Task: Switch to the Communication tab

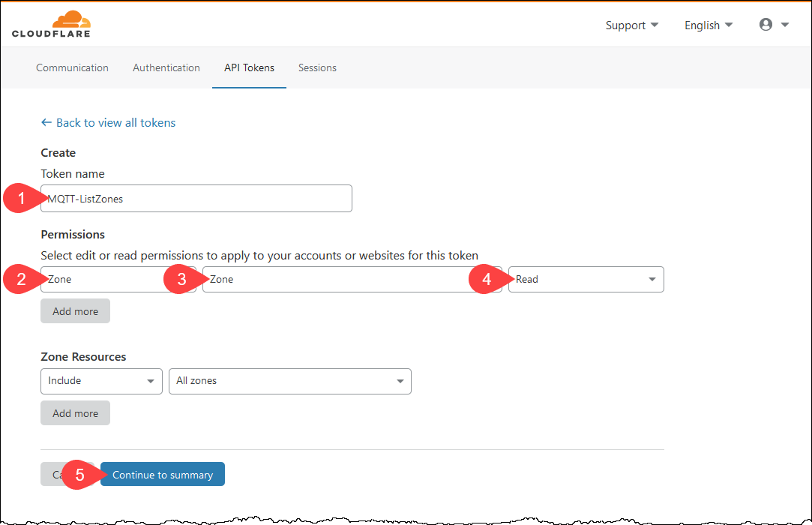Action: pos(72,68)
